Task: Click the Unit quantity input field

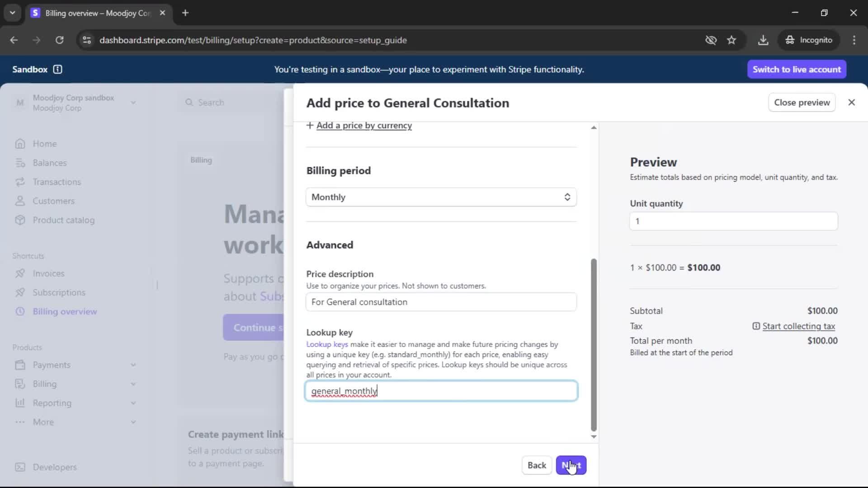Action: tap(733, 221)
